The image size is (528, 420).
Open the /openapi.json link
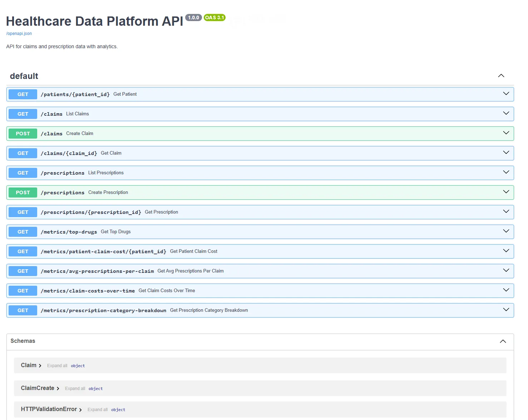click(19, 34)
